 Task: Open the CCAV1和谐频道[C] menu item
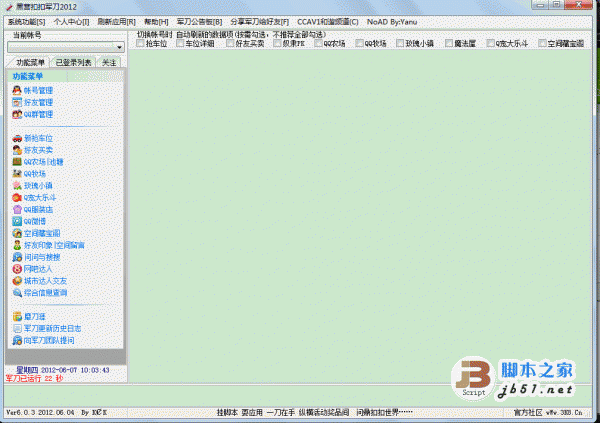click(x=328, y=22)
